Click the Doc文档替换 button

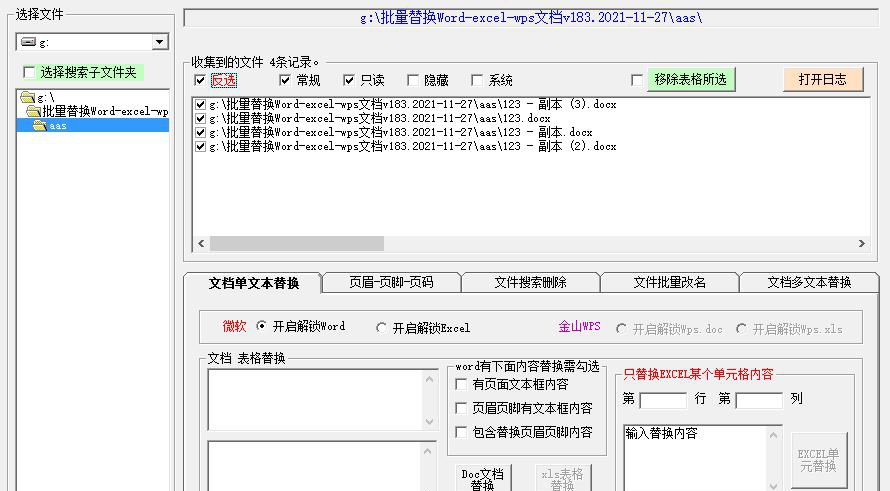point(482,478)
